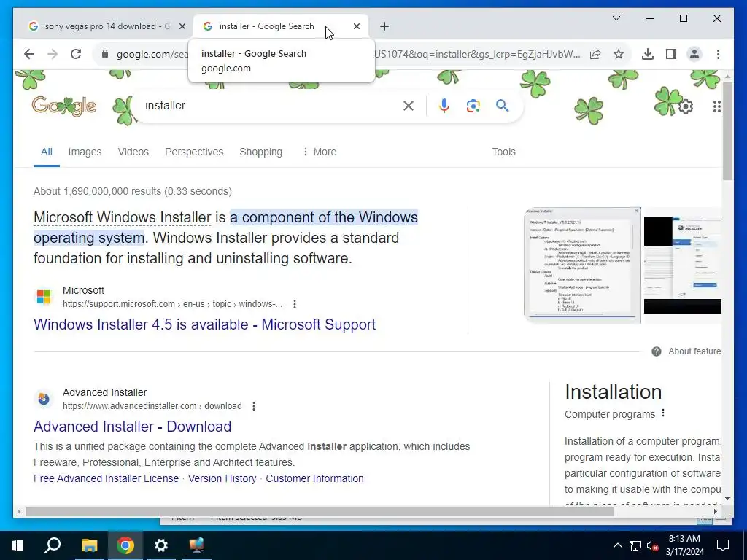Close the installer Google Search tab
The width and height of the screenshot is (747, 560).
tap(356, 26)
